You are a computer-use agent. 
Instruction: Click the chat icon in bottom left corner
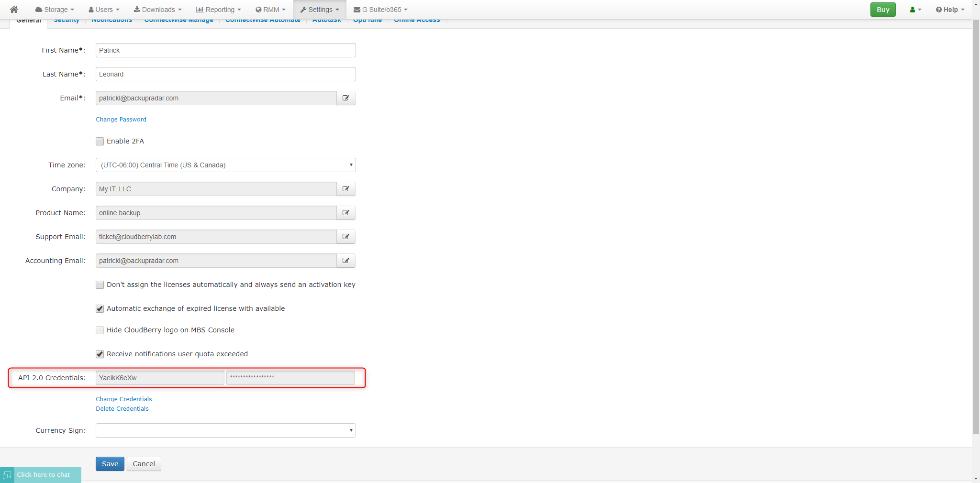[x=8, y=474]
